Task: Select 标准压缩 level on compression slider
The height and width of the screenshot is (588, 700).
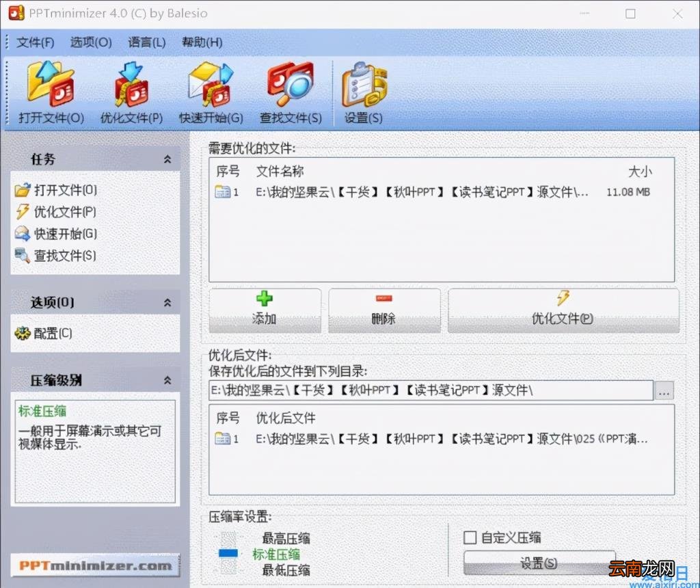Action: click(276, 554)
